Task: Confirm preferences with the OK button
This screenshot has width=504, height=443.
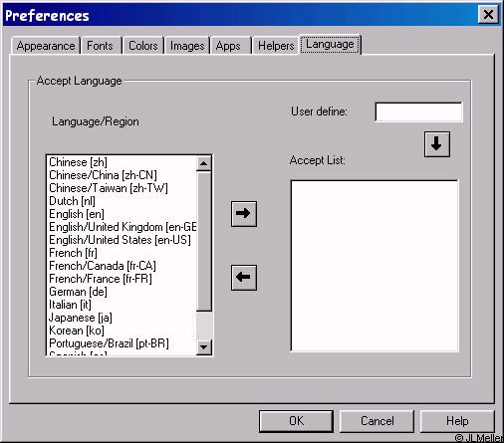Action: click(296, 421)
